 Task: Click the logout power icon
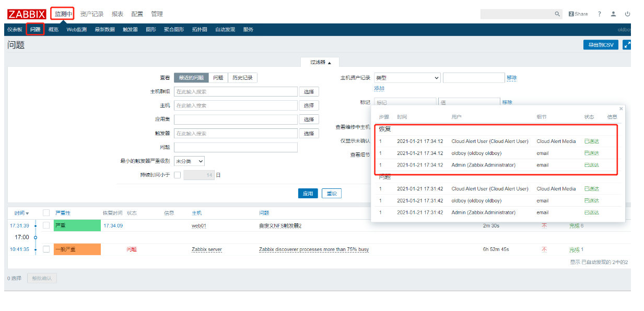(627, 14)
